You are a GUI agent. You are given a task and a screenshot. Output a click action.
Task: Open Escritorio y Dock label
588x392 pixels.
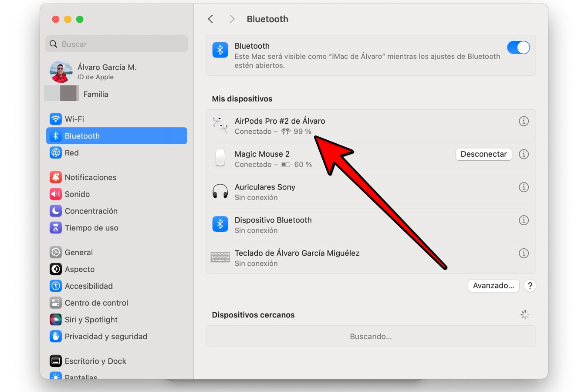tap(95, 361)
